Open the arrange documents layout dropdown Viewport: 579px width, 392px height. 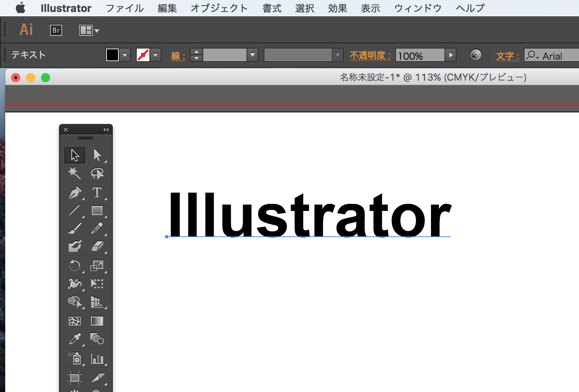point(89,30)
